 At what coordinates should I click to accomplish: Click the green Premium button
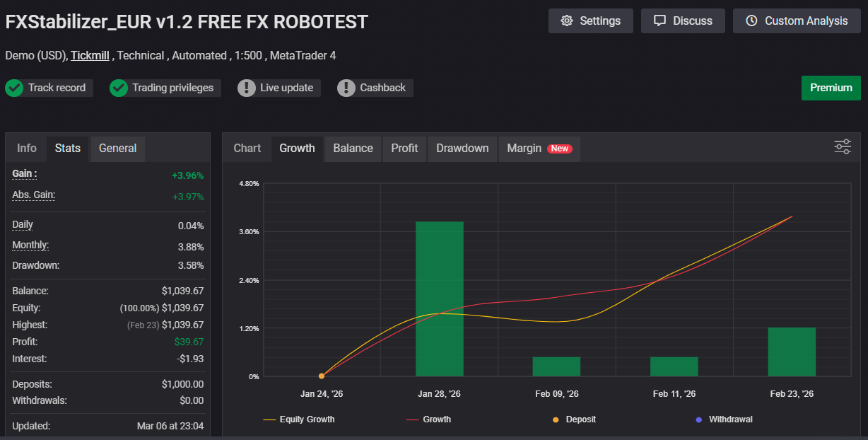click(x=831, y=88)
